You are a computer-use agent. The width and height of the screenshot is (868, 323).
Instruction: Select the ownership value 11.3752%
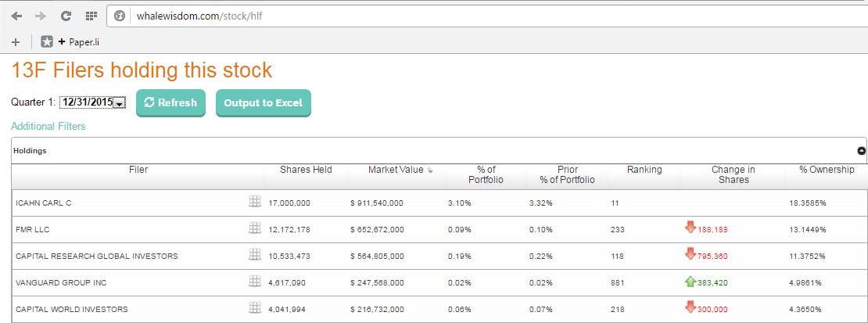pos(808,256)
